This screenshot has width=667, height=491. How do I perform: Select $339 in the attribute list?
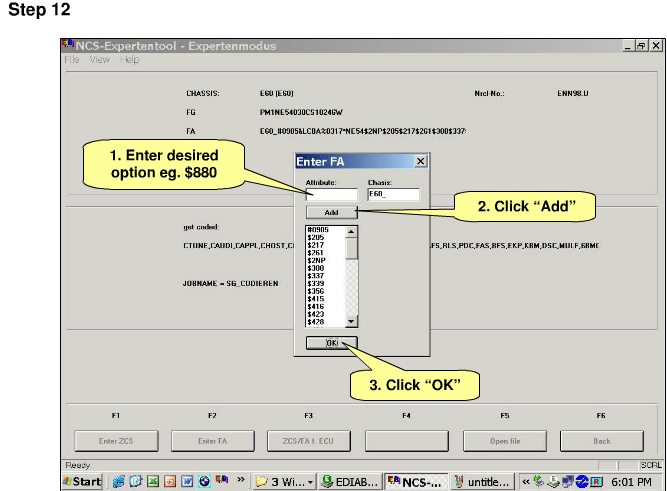316,283
